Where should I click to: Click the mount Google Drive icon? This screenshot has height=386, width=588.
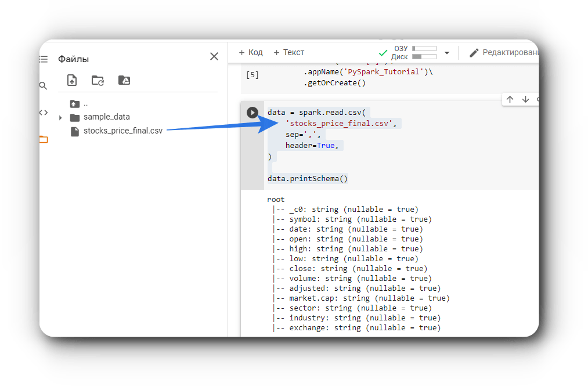[x=124, y=80]
